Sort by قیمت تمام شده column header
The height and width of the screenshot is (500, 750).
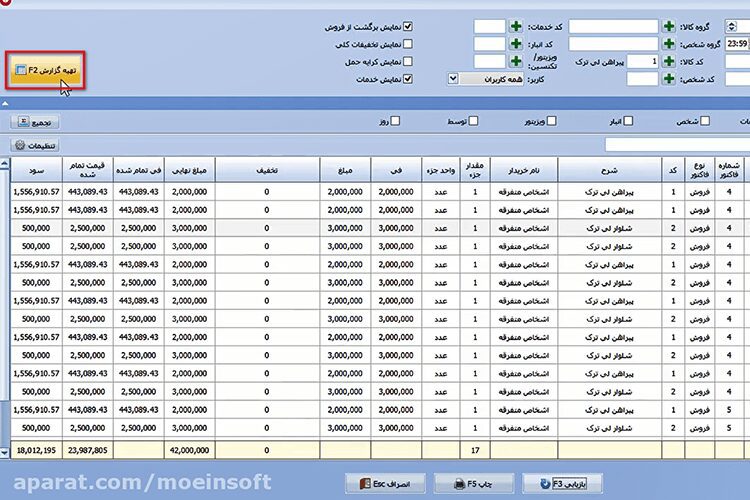(x=88, y=170)
